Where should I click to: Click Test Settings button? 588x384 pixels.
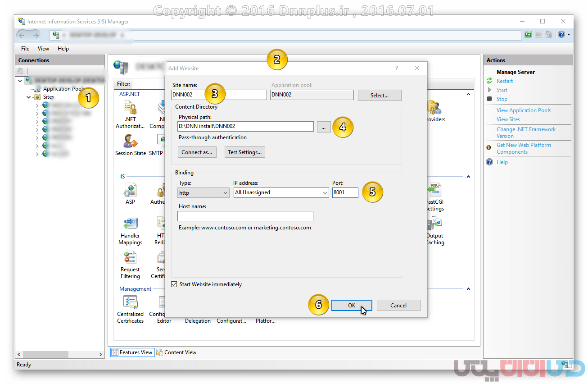click(244, 152)
